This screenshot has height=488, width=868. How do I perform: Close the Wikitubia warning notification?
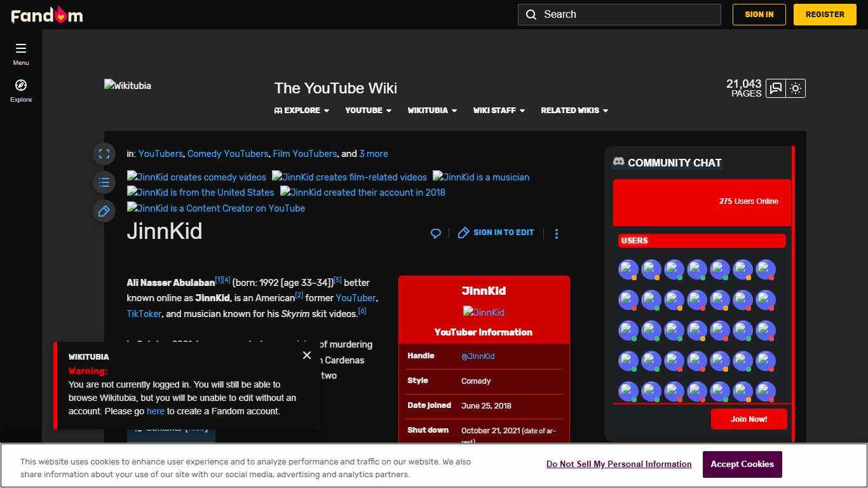[x=307, y=355]
